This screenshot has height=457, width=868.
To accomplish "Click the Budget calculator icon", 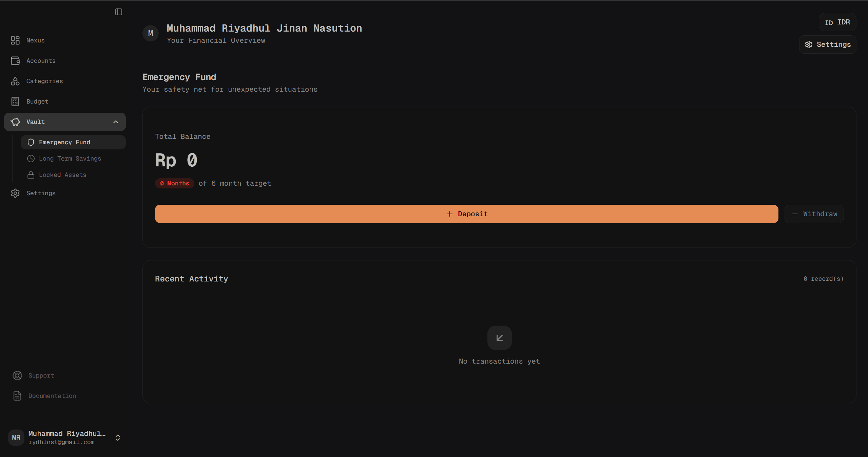I will click(x=15, y=102).
